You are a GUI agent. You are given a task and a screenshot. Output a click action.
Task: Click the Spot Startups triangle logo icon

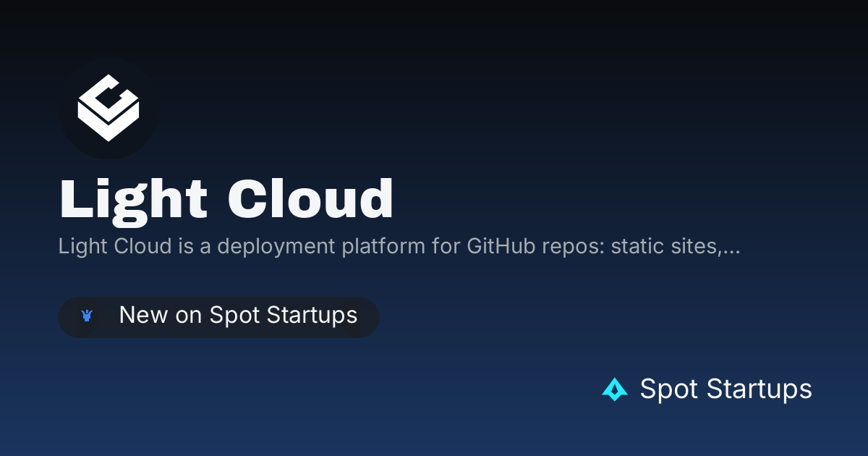(x=615, y=389)
